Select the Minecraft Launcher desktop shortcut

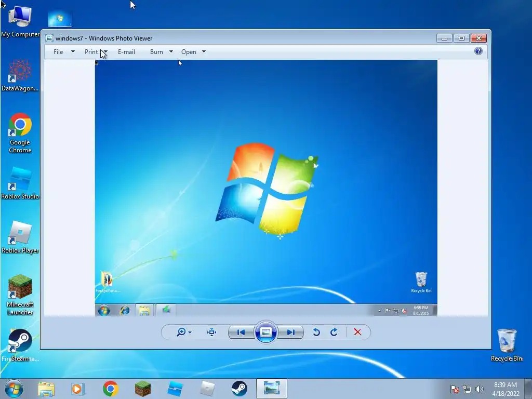click(x=20, y=295)
